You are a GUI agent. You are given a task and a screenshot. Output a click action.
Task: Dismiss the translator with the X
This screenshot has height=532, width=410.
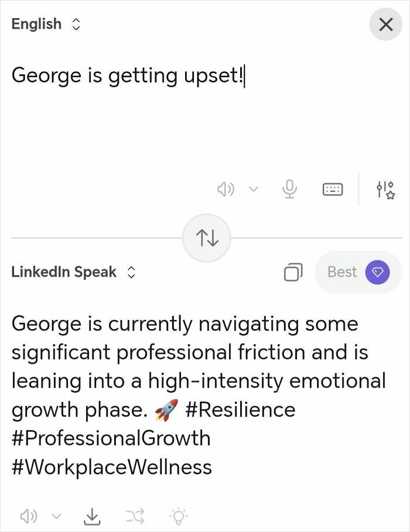click(385, 24)
